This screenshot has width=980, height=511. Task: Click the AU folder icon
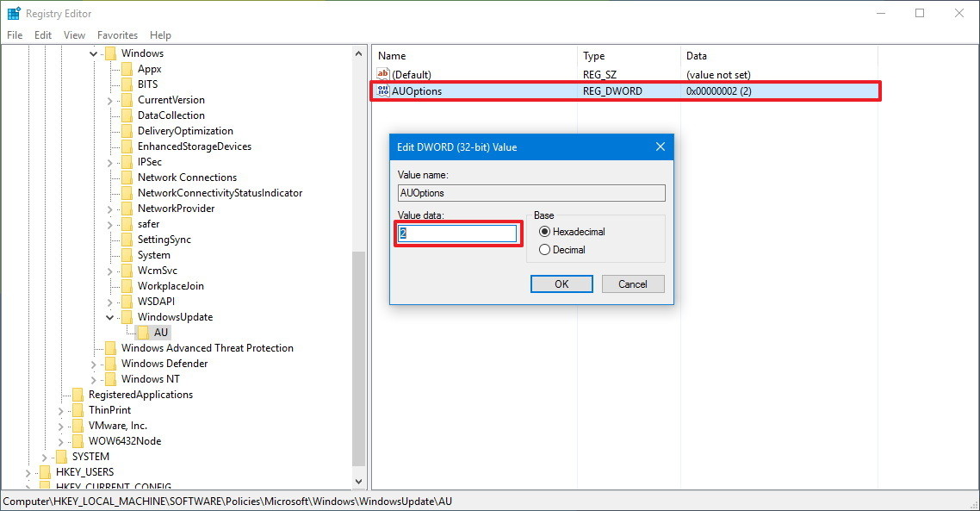143,333
